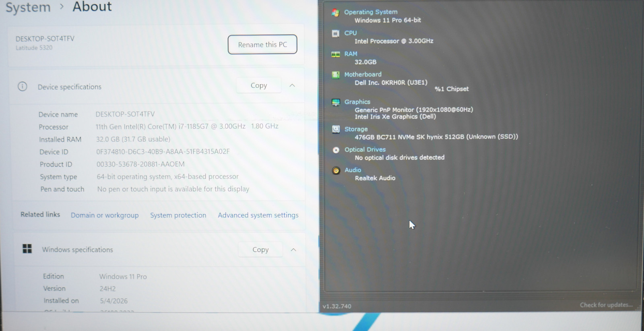644x331 pixels.
Task: Click the Realtek Audio text
Action: 375,178
